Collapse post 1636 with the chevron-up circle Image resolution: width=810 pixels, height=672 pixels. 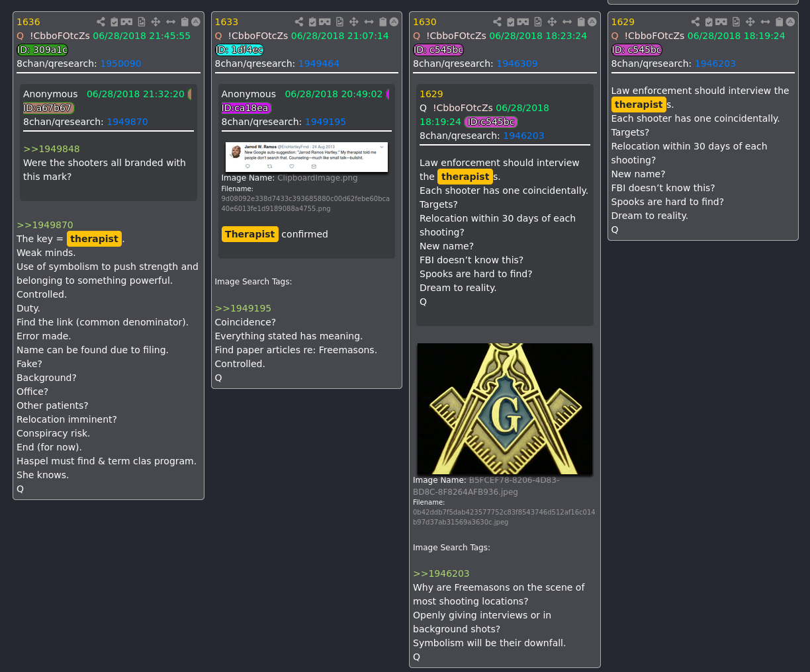(195, 22)
